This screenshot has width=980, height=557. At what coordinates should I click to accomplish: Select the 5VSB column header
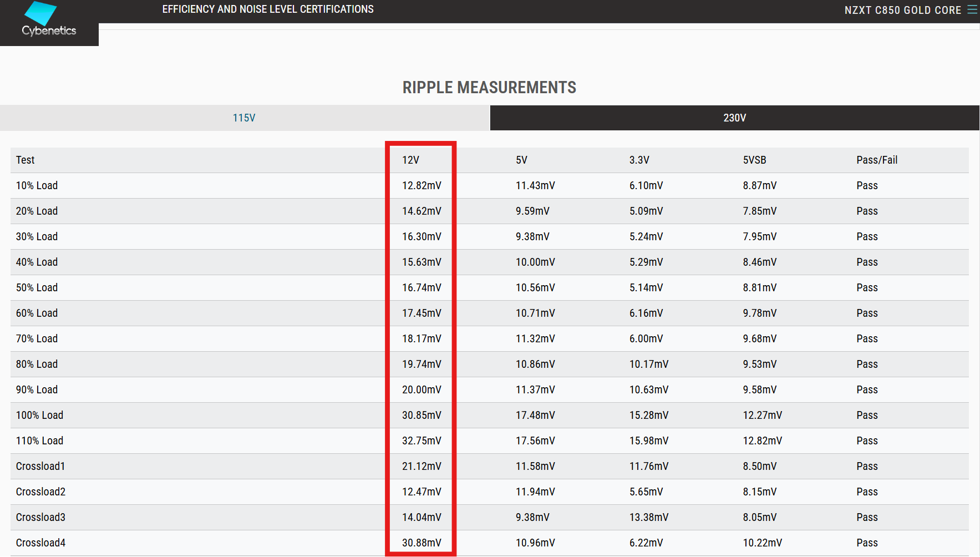pyautogui.click(x=754, y=160)
